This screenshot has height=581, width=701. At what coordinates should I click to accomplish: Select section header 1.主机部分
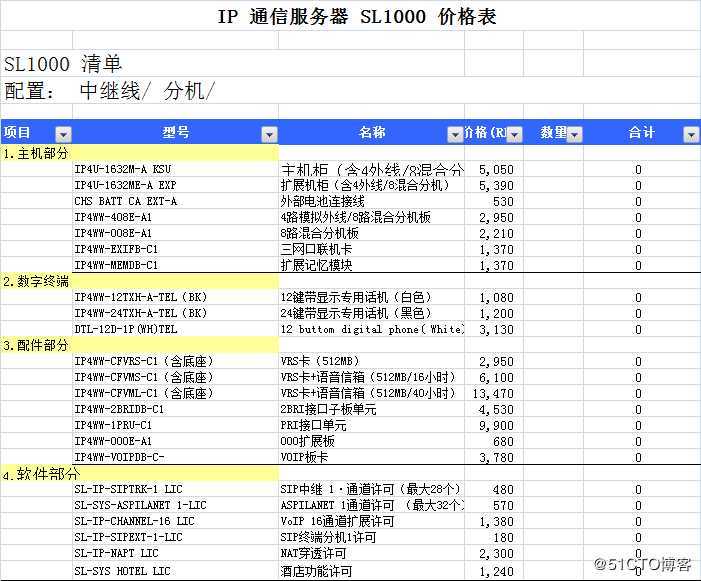[36, 153]
